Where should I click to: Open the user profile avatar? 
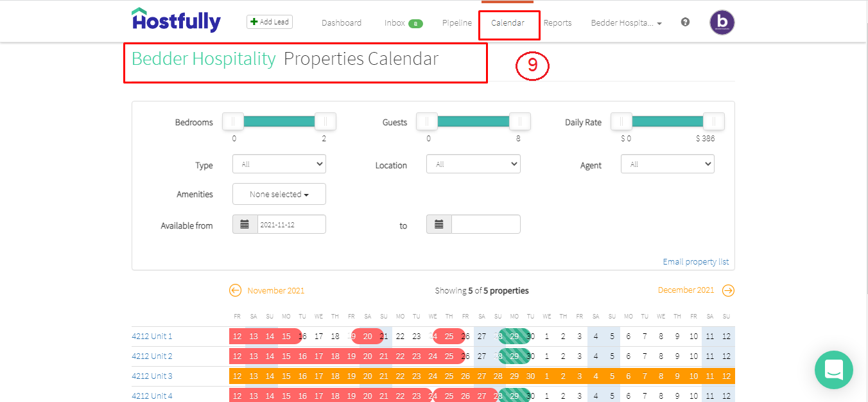[x=722, y=22]
